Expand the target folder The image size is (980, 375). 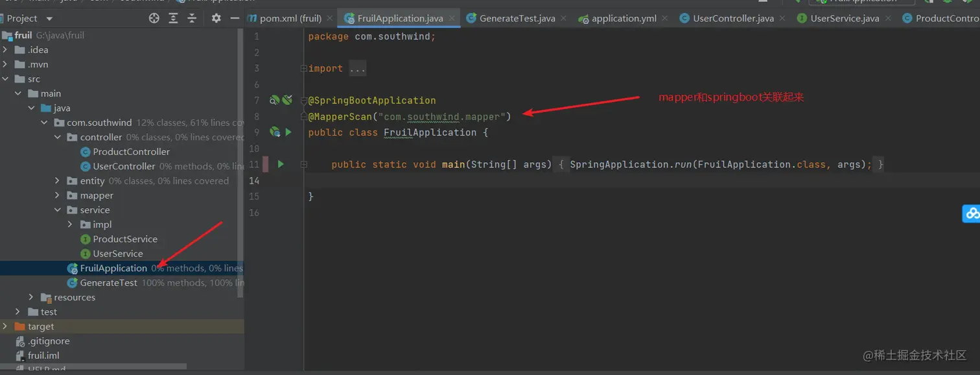click(x=5, y=326)
